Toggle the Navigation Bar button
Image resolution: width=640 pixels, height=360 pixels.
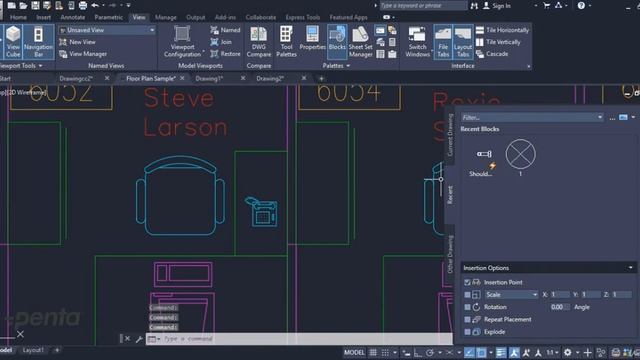38,41
